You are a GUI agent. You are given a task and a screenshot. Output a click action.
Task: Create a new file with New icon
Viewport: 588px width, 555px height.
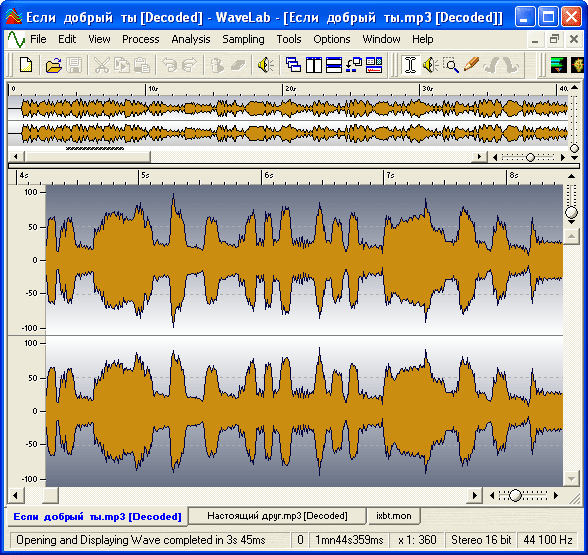(26, 65)
